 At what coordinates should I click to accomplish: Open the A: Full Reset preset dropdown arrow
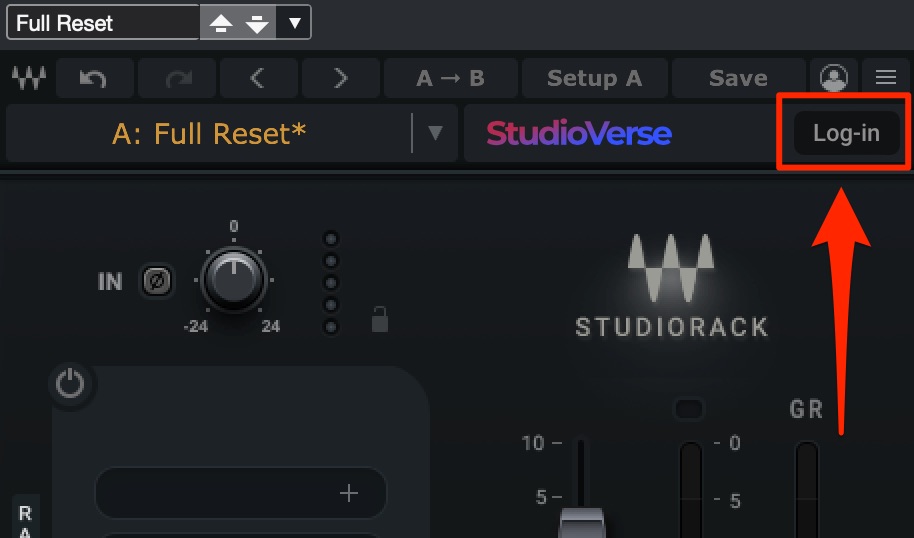tap(435, 133)
